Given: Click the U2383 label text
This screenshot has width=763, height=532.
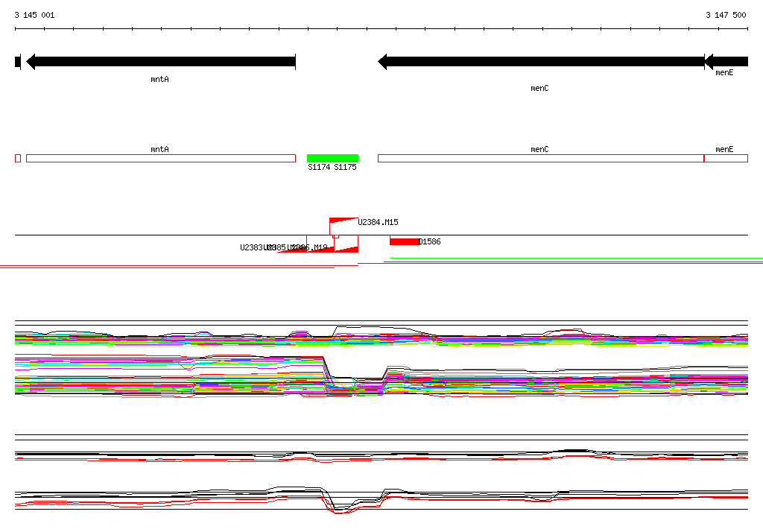Looking at the screenshot, I should point(252,247).
